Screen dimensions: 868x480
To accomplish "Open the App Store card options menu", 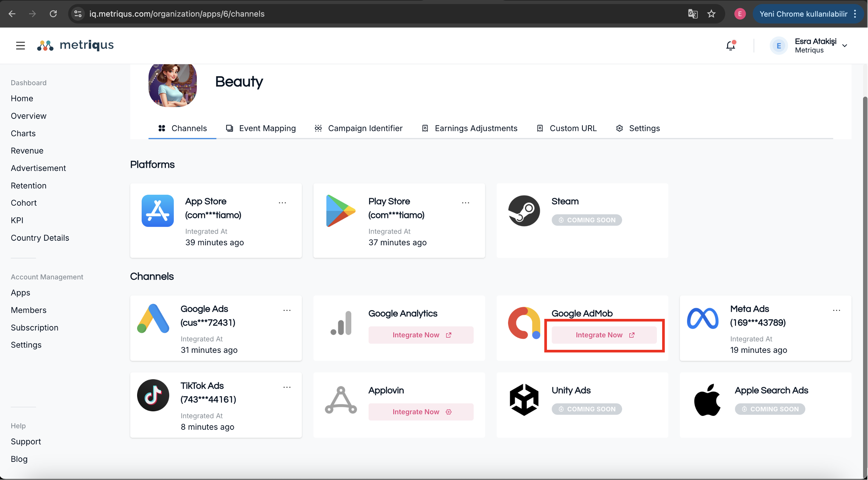I will pos(282,203).
